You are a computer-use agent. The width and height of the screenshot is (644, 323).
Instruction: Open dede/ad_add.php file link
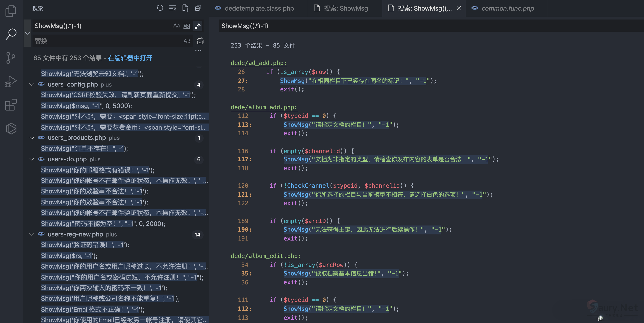pos(258,63)
